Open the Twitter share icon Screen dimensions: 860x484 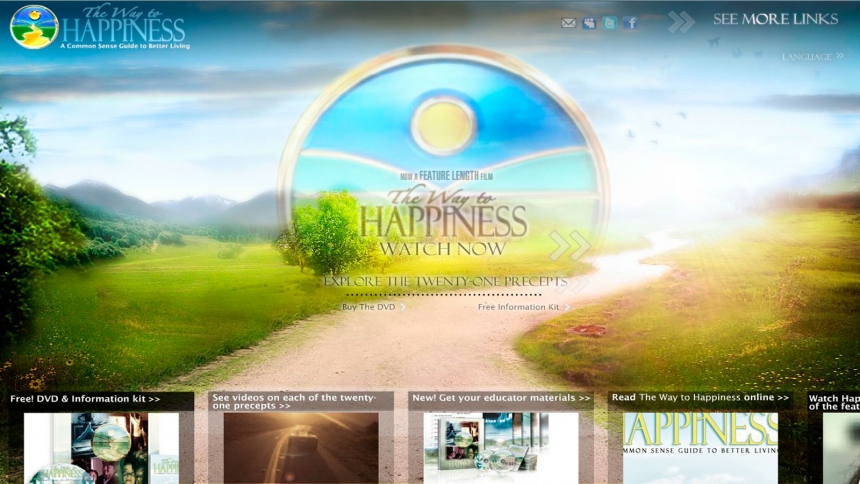tap(609, 23)
